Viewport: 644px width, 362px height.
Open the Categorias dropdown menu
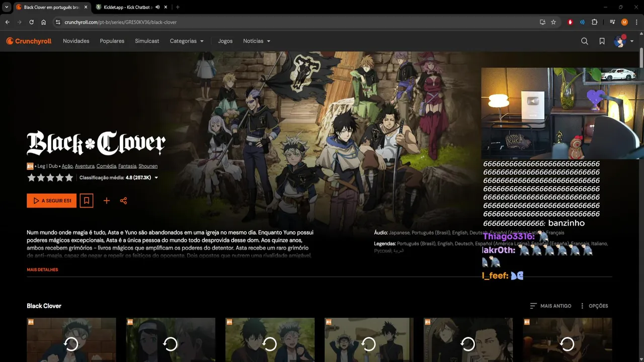click(187, 41)
